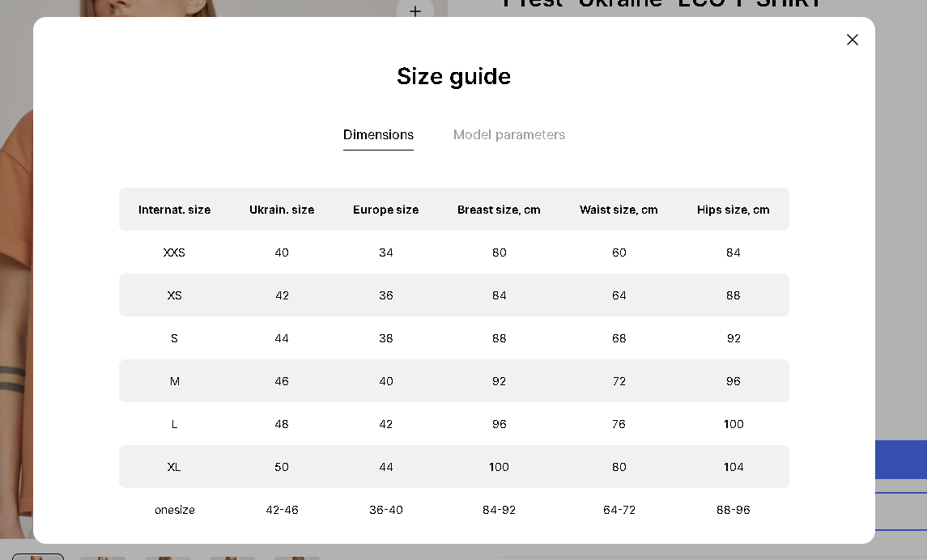Click the Internat. size column header

pos(174,210)
